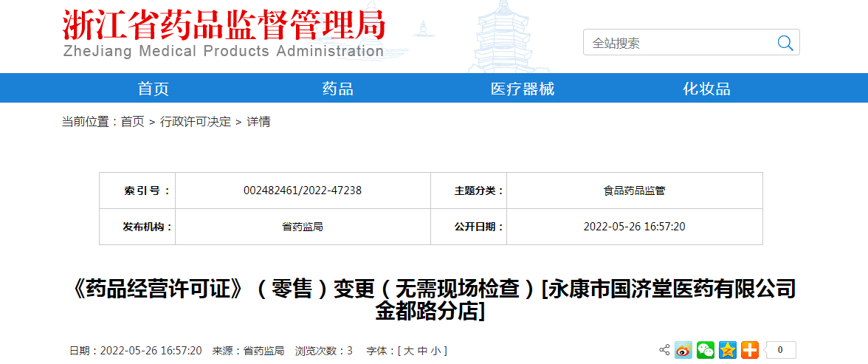Screen dimensions: 868x364
Task: Open more share options plus icon
Action: [x=750, y=350]
